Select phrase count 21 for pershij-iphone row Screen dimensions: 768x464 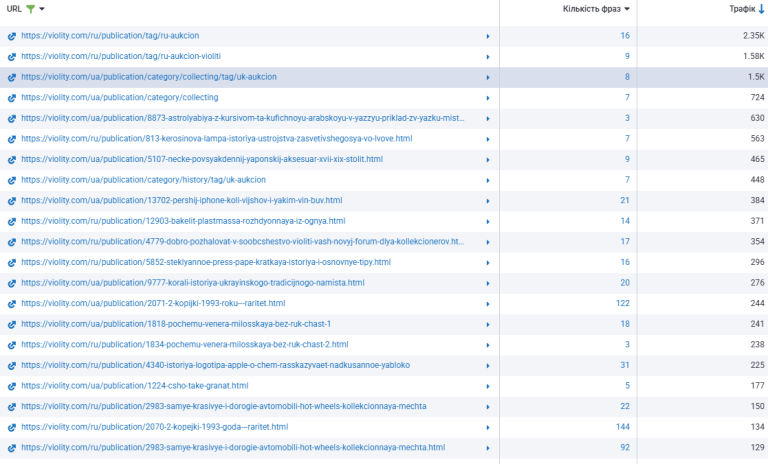(x=625, y=200)
